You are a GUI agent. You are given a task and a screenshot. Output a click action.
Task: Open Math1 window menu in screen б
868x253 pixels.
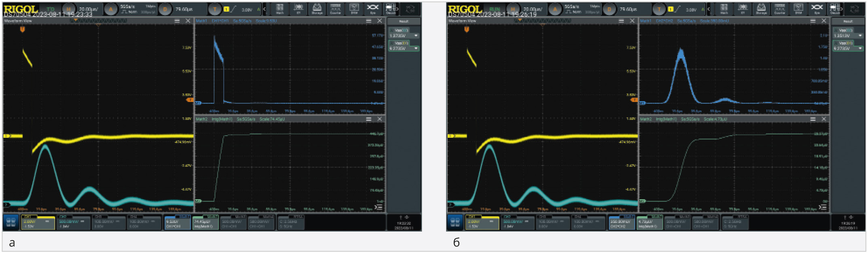pyautogui.click(x=813, y=21)
